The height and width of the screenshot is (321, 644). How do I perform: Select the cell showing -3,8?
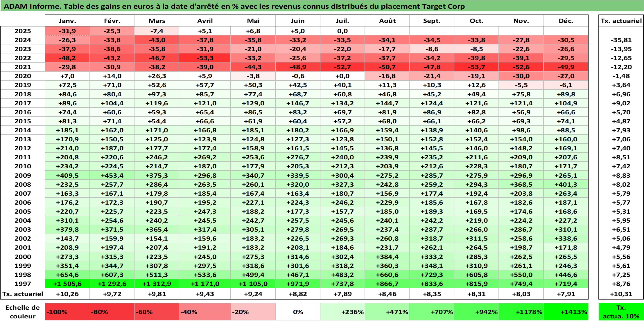point(253,76)
